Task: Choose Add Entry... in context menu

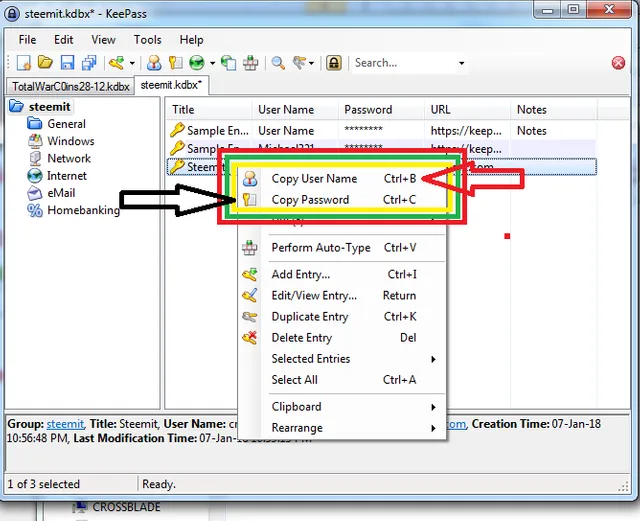Action: tap(343, 274)
